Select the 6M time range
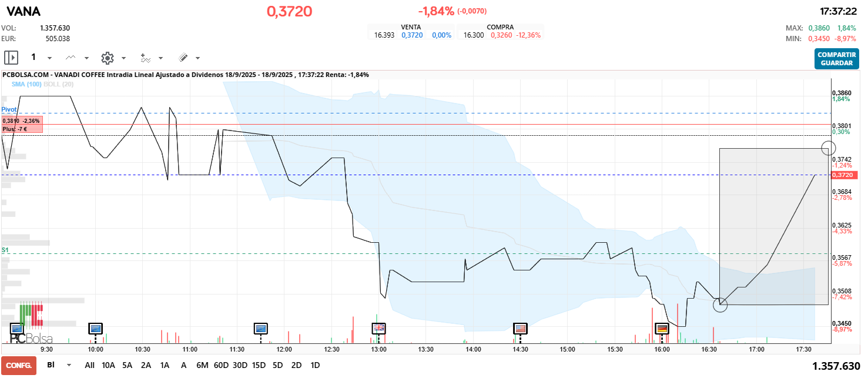 click(202, 365)
